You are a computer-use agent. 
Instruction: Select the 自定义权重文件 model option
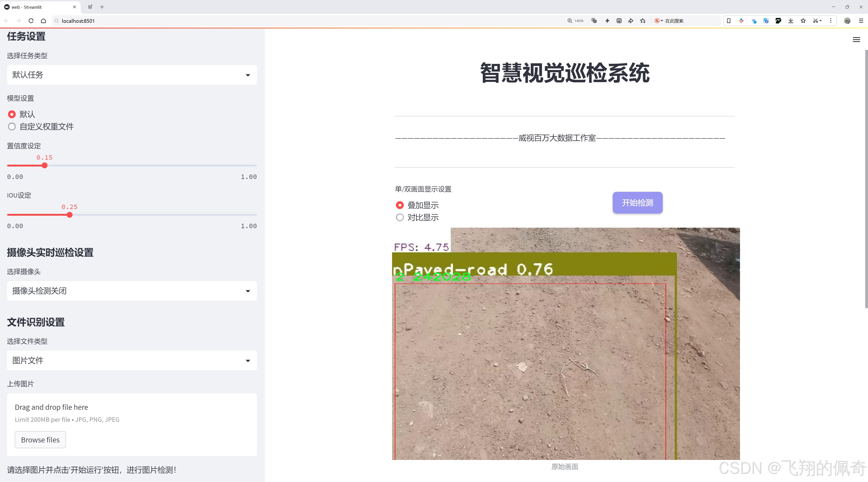click(x=12, y=126)
